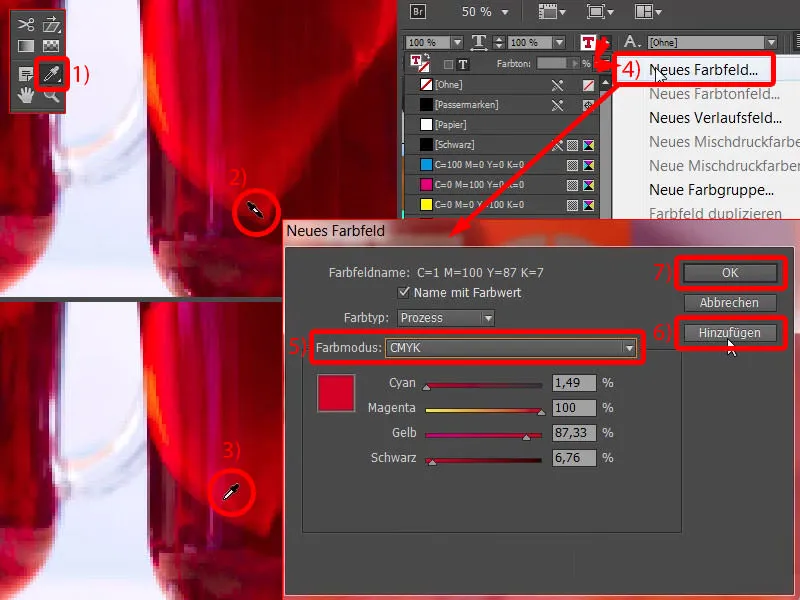This screenshot has width=800, height=600.
Task: Open the first 100 % scale dropdown
Action: point(457,42)
